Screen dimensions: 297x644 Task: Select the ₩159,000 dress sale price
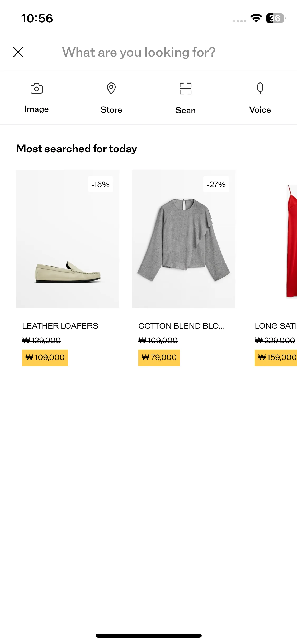click(276, 358)
